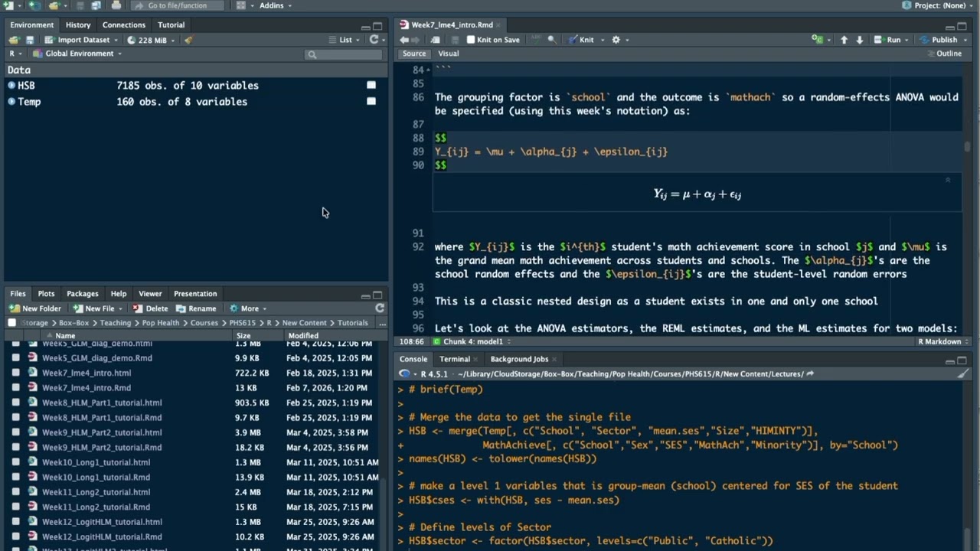Image resolution: width=980 pixels, height=551 pixels.
Task: Check box for Week9_HLM_Part2_tutorial.Rmd
Action: click(15, 448)
